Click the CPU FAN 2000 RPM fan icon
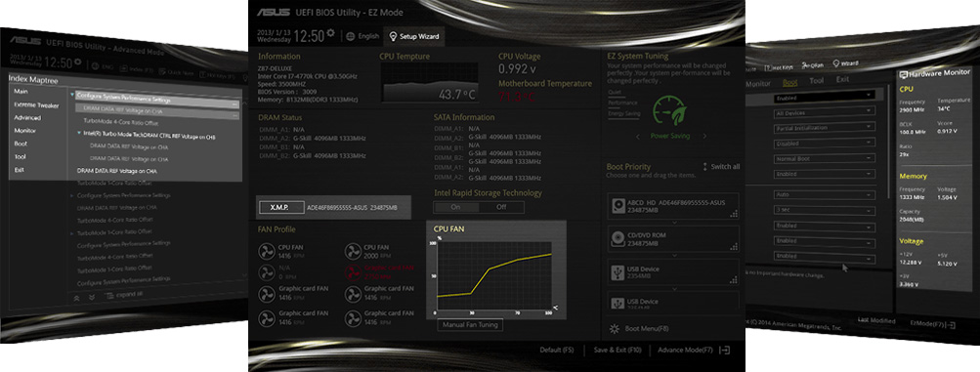The image size is (980, 372). point(354,252)
